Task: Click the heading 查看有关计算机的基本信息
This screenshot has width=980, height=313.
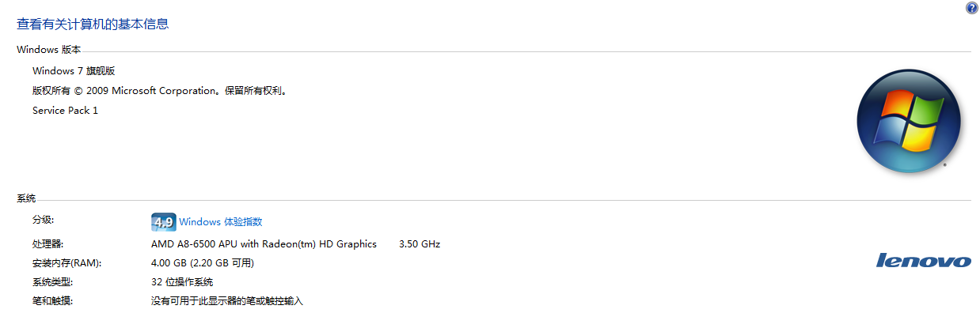Action: tap(93, 25)
